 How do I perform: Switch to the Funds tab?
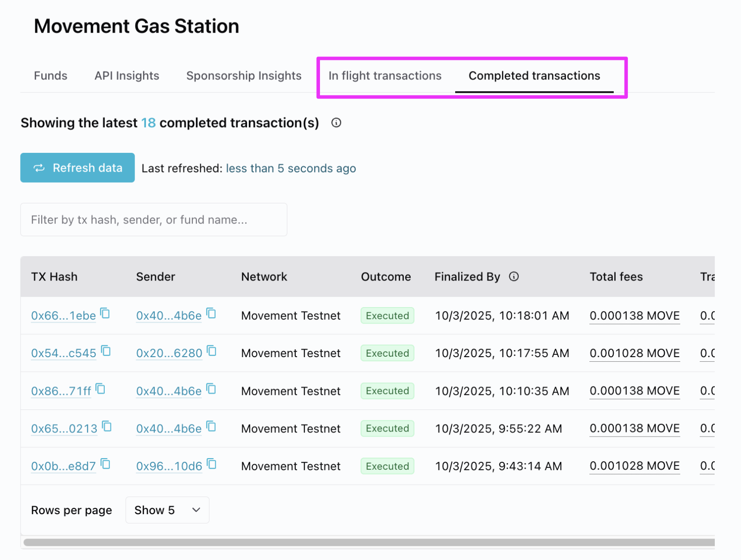[x=51, y=76]
